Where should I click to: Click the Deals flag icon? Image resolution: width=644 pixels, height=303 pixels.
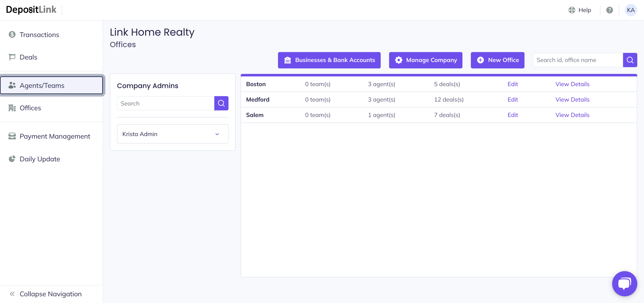tap(12, 57)
